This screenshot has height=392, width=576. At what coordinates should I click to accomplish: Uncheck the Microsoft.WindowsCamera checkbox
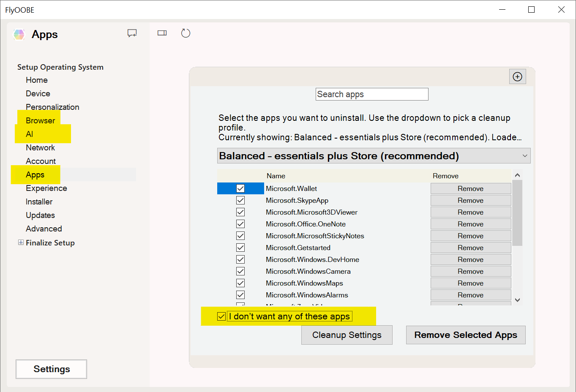click(x=240, y=271)
